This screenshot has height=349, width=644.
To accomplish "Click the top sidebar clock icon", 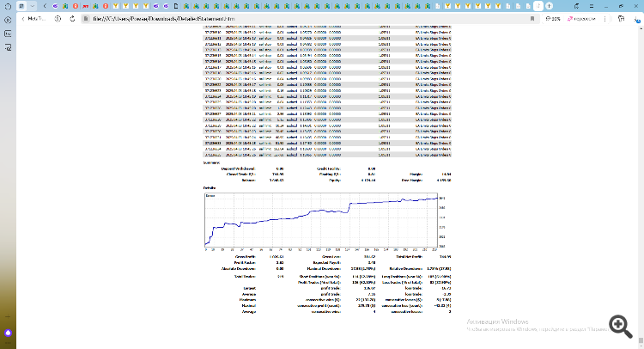I will coord(8,7).
